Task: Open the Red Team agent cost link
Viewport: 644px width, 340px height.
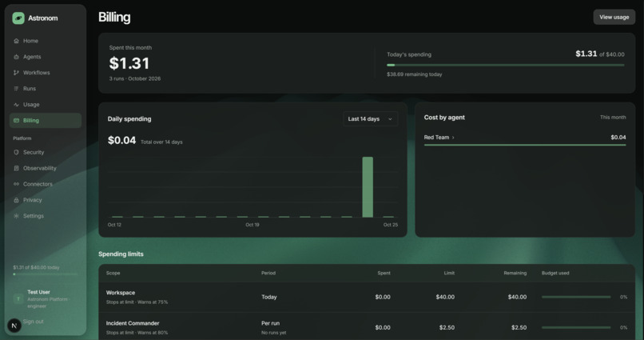Action: tap(439, 138)
